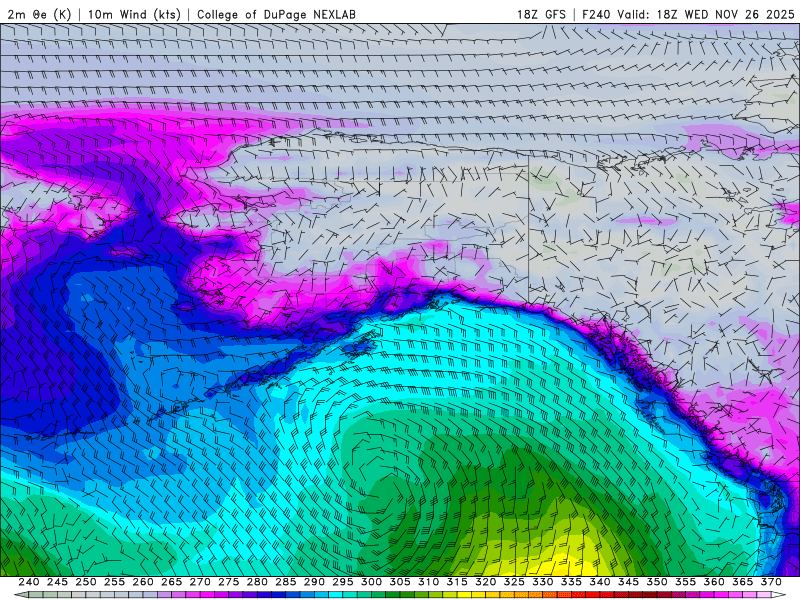The height and width of the screenshot is (600, 800).
Task: Click the 285 value on the color scale
Action: pyautogui.click(x=286, y=582)
